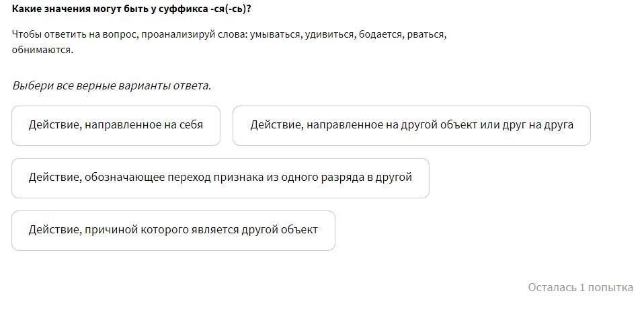
Task: Select the option 'Действие, направленное на себя'
Action: click(116, 125)
